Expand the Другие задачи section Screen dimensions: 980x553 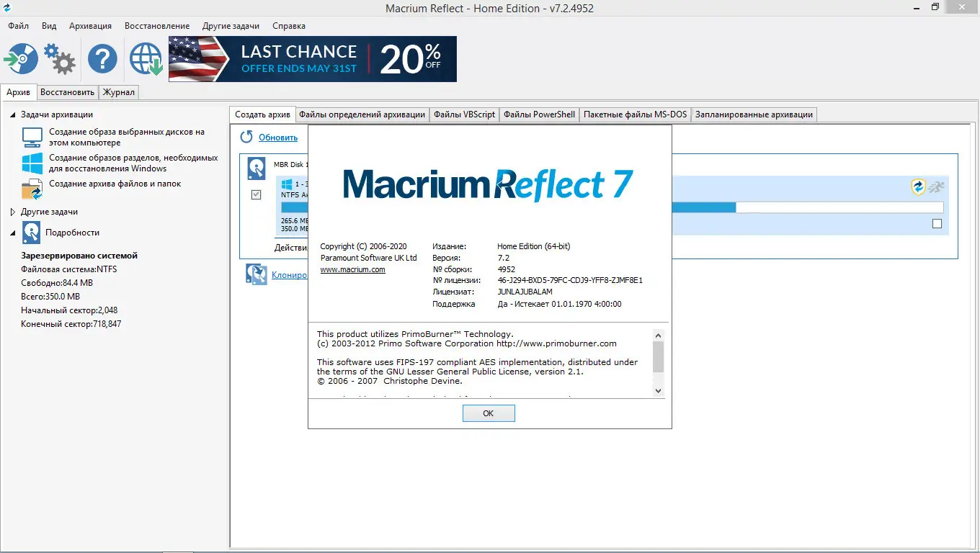(12, 212)
